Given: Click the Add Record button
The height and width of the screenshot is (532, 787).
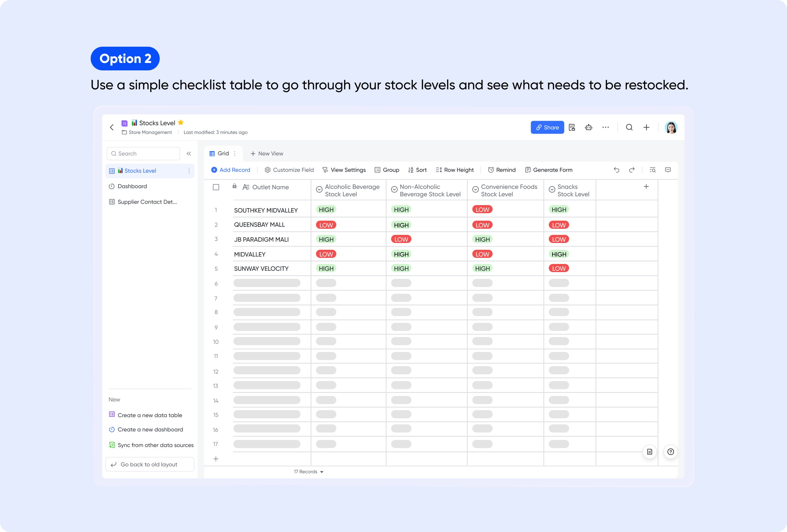Looking at the screenshot, I should [x=230, y=170].
